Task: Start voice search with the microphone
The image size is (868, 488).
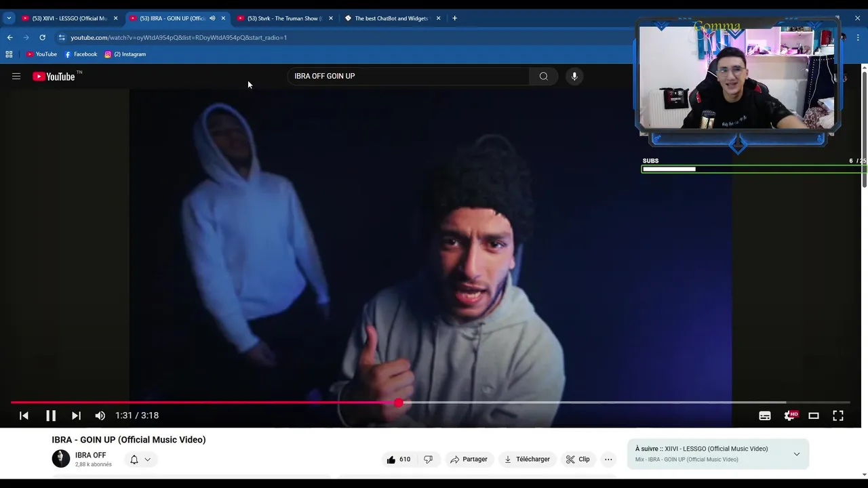Action: click(x=574, y=77)
